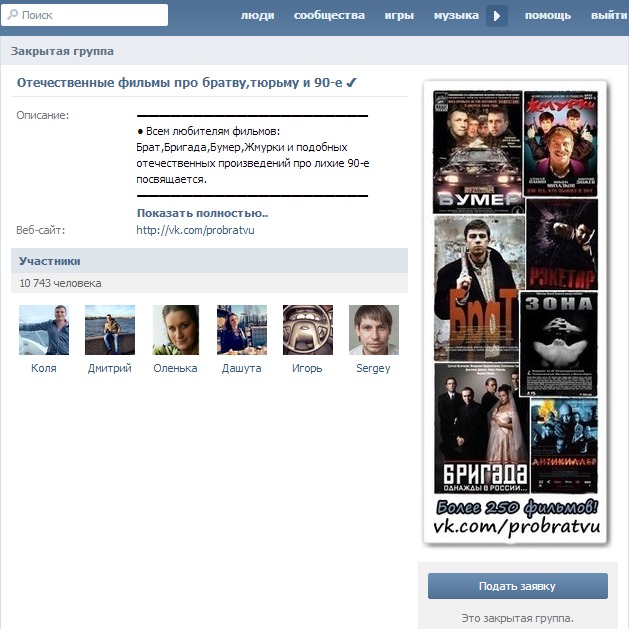Viewport: 629px width, 629px height.
Task: Open the group cover image with movie posters
Action: pos(516,313)
